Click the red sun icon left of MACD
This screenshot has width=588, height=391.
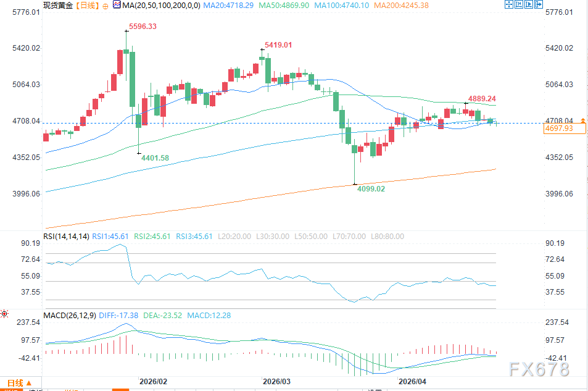(x=4, y=314)
